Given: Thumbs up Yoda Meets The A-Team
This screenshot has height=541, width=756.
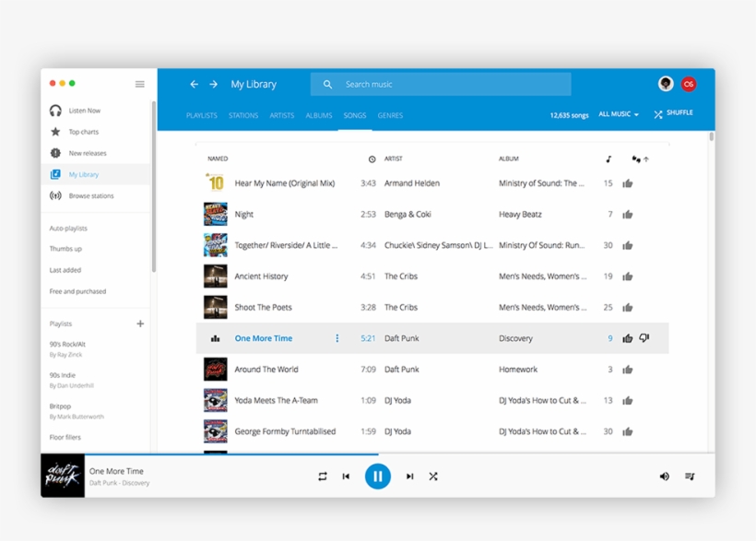Looking at the screenshot, I should 627,401.
